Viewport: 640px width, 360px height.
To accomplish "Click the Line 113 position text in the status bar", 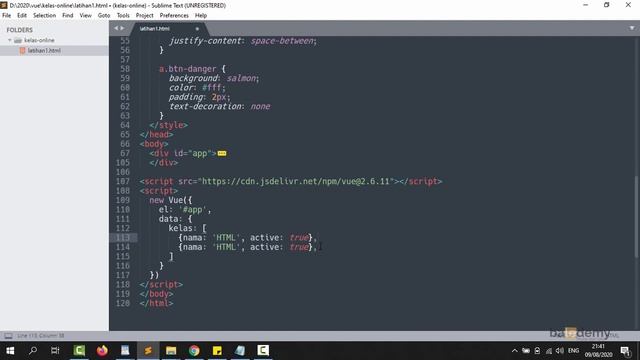I will point(40,336).
